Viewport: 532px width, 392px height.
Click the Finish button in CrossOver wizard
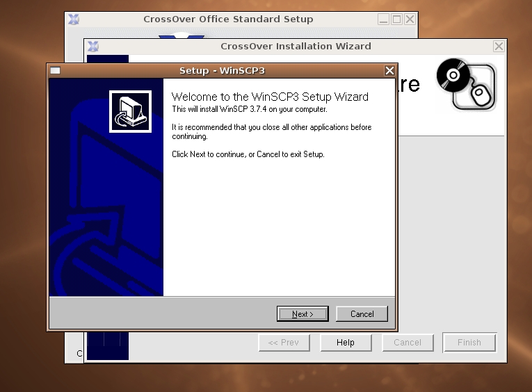point(469,343)
